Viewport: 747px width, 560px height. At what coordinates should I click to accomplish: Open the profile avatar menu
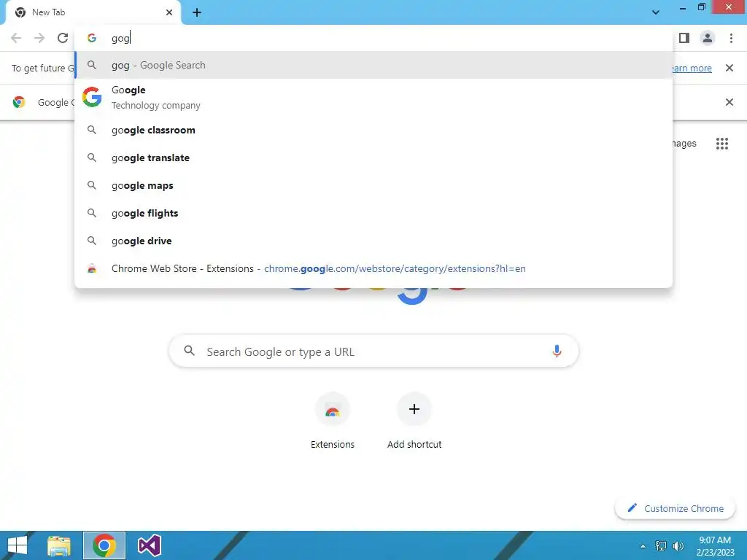[x=708, y=38]
